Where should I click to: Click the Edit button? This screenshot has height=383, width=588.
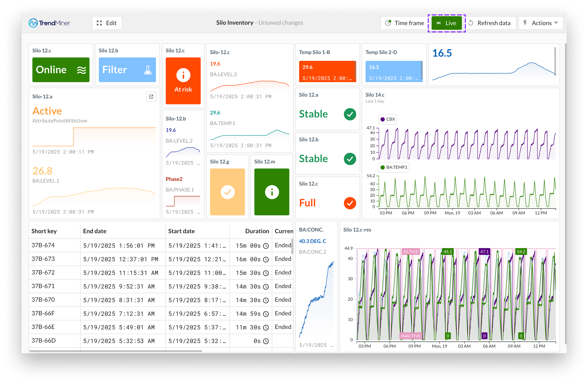(x=107, y=23)
